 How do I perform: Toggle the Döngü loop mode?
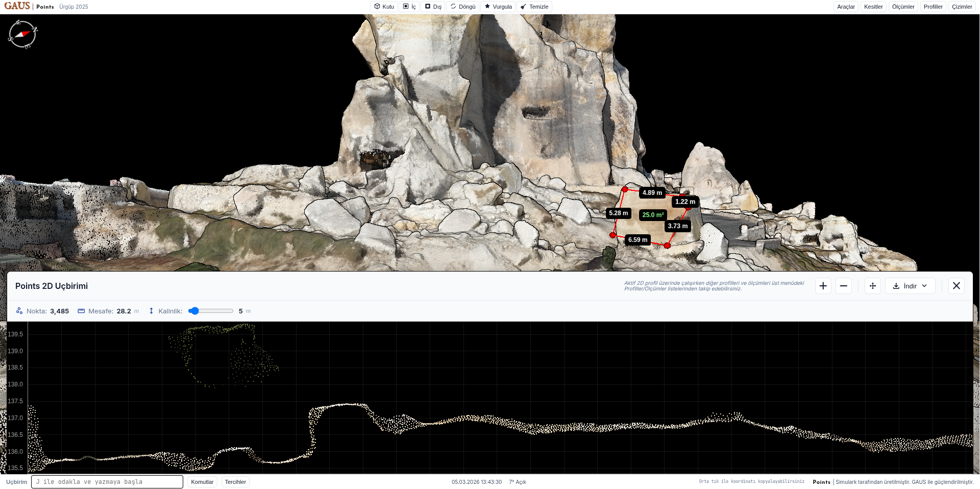click(x=463, y=7)
